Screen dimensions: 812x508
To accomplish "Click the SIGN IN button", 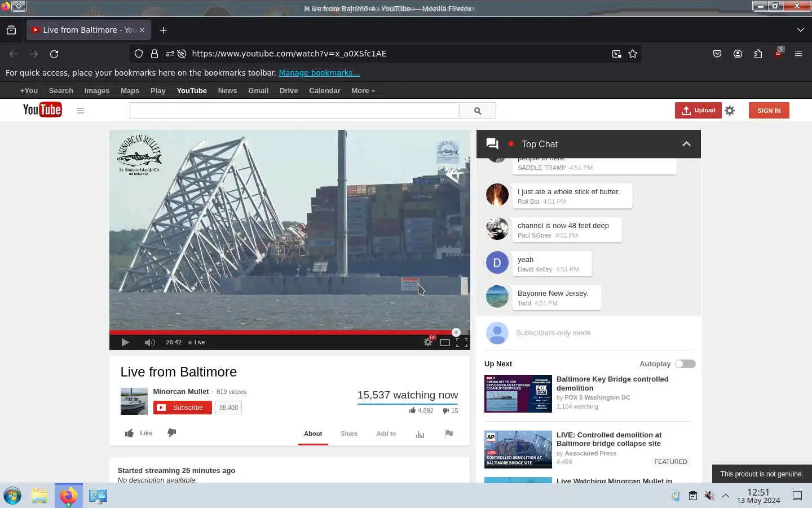I will tap(769, 111).
